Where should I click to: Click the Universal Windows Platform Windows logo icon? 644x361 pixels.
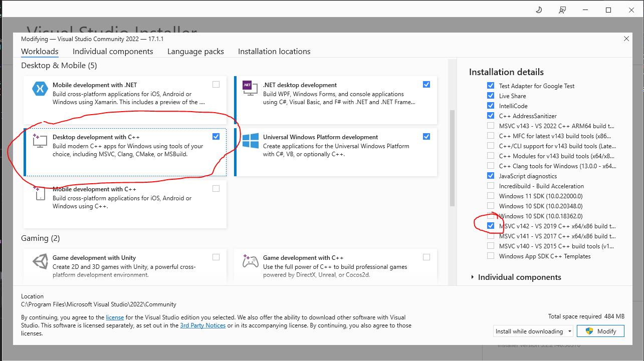[250, 141]
